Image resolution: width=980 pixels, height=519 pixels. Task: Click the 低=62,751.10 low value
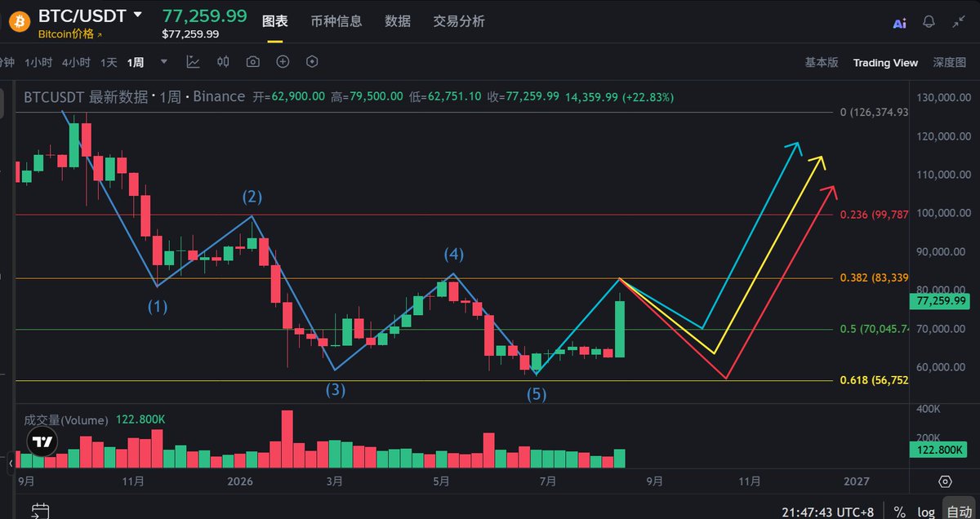[445, 96]
